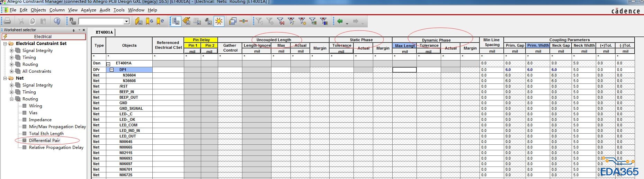This screenshot has height=179, width=644.
Task: Click the Gather Control column header
Action: click(x=230, y=48)
